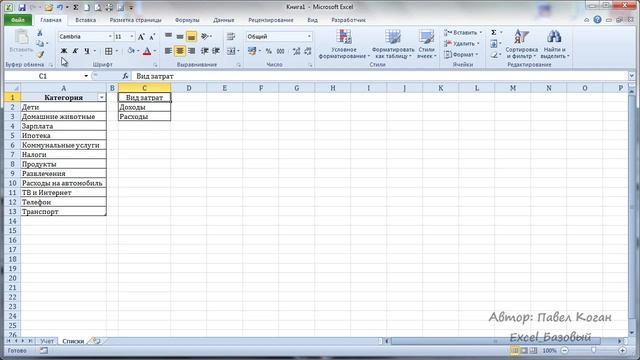Screen dimensions: 640x360
Task: Toggle underline formatting (Ч)
Action: point(87,51)
